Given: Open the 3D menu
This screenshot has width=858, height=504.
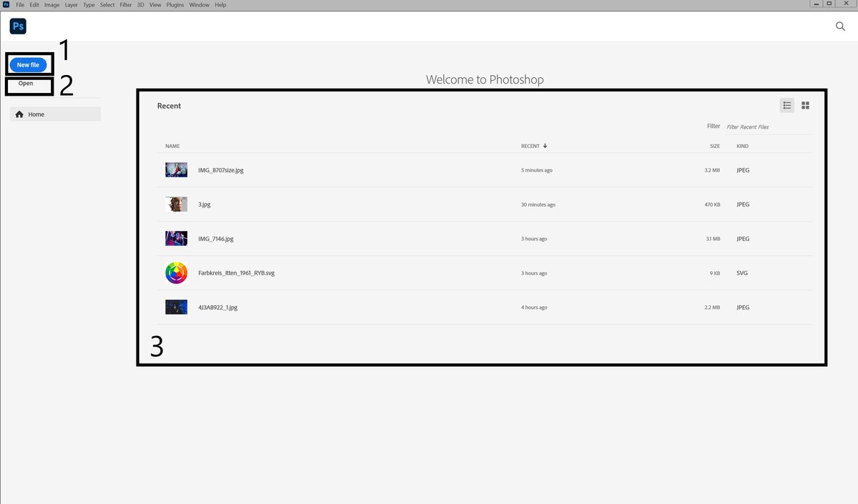Looking at the screenshot, I should pyautogui.click(x=141, y=5).
